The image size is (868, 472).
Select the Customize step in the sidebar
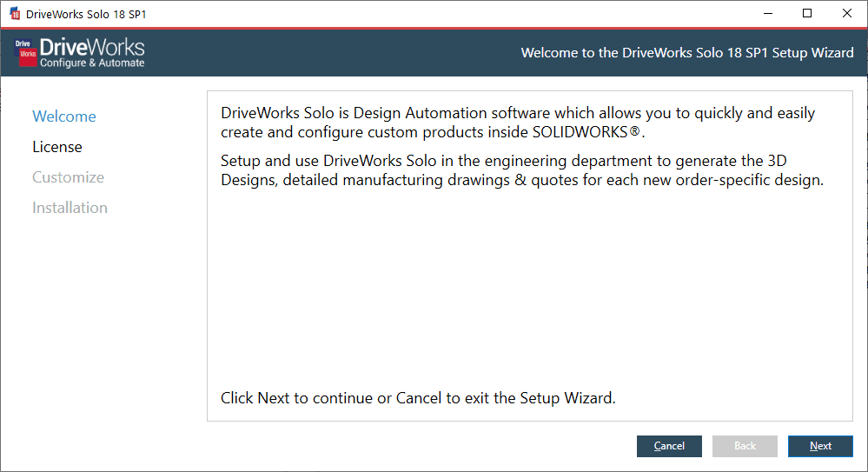tap(68, 177)
